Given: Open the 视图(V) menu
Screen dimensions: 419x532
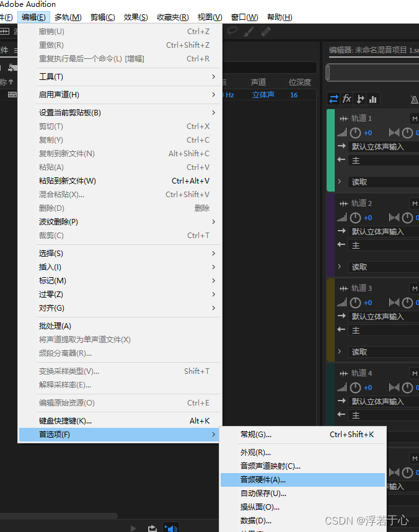Looking at the screenshot, I should (x=209, y=17).
